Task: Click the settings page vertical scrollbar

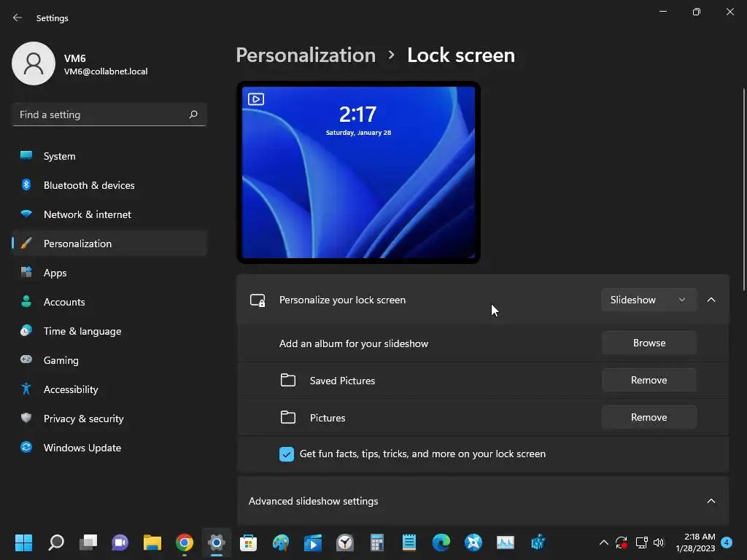Action: [743, 190]
